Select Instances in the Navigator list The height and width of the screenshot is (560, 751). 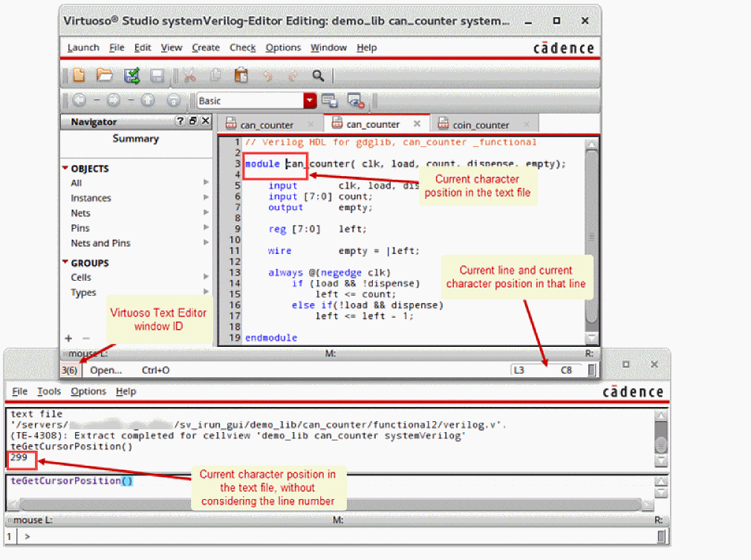pyautogui.click(x=91, y=198)
